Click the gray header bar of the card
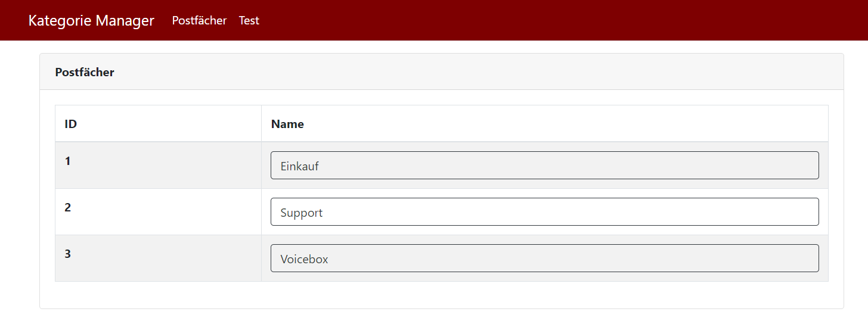 click(477, 72)
